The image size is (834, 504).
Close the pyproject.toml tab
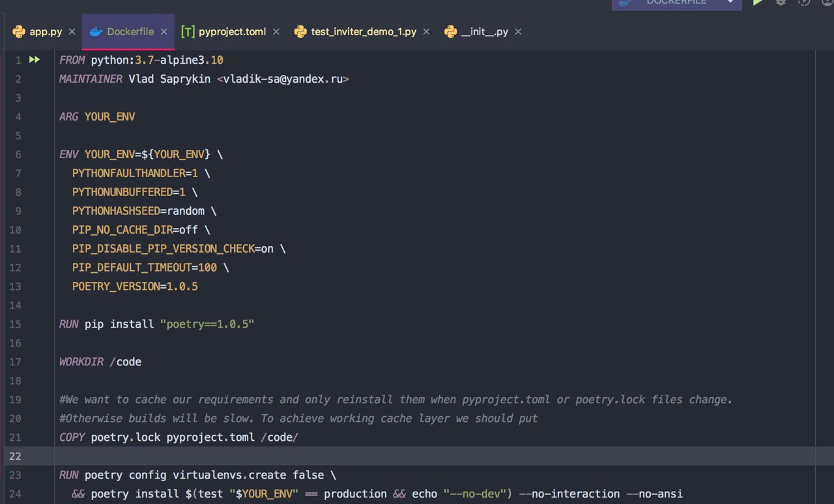(276, 31)
